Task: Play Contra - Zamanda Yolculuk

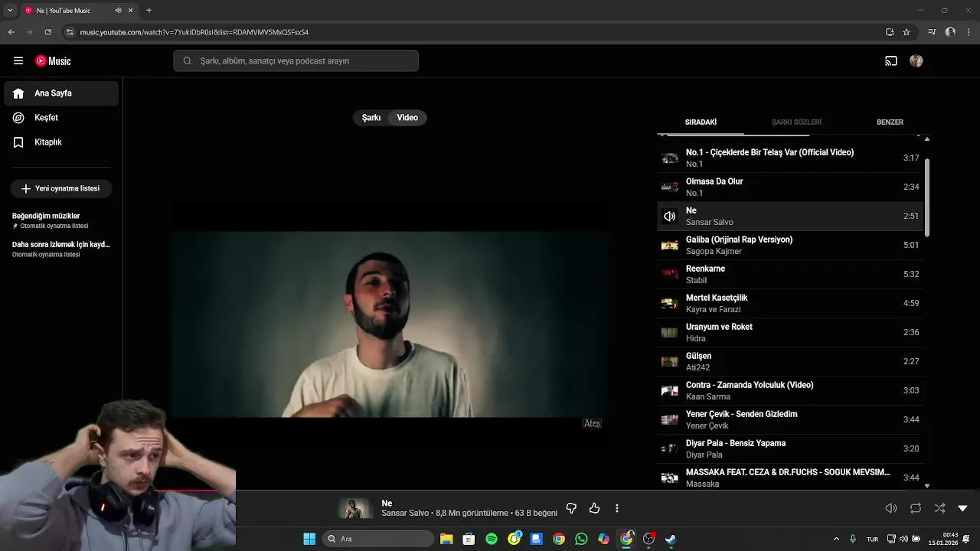Action: coord(790,390)
